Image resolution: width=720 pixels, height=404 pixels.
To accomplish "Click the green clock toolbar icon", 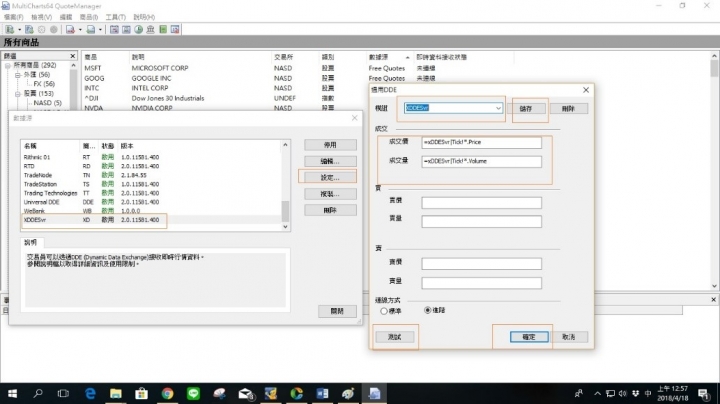I will (138, 29).
